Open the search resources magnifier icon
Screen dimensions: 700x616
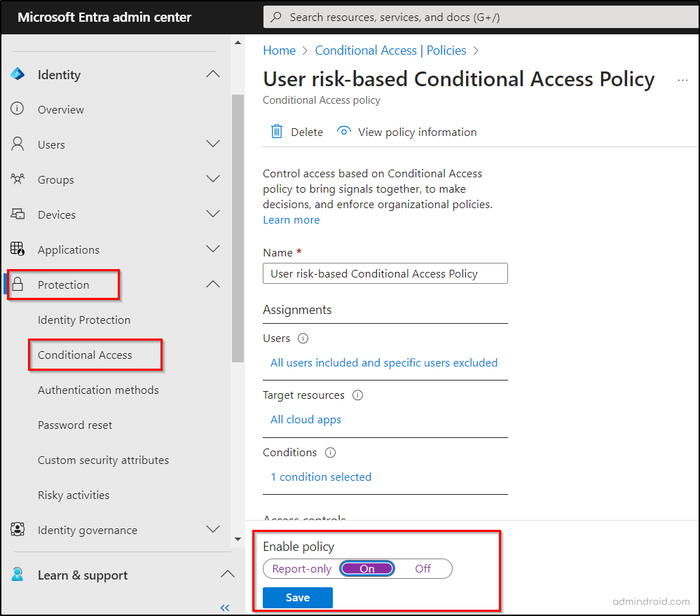coord(277,16)
